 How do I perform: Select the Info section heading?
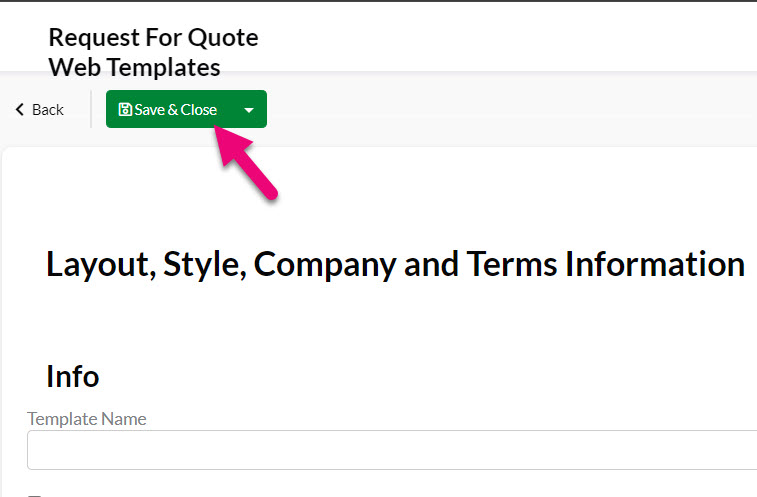(73, 376)
